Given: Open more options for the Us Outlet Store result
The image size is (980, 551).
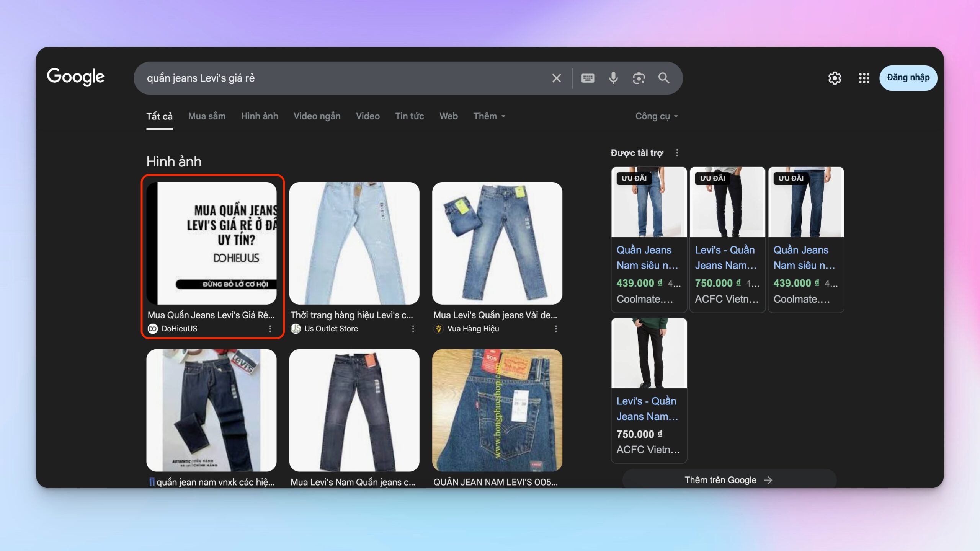Looking at the screenshot, I should click(413, 329).
